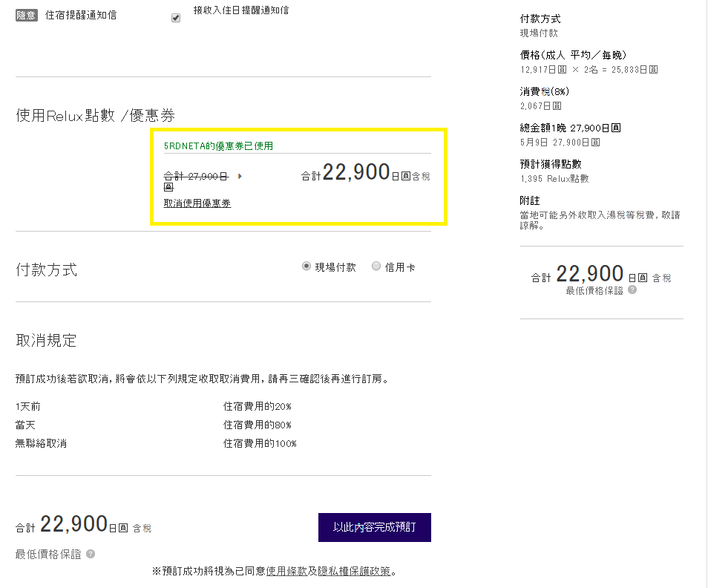Click 住宿費用的20% cancellation fee text
This screenshot has height=588, width=708.
pyautogui.click(x=258, y=406)
